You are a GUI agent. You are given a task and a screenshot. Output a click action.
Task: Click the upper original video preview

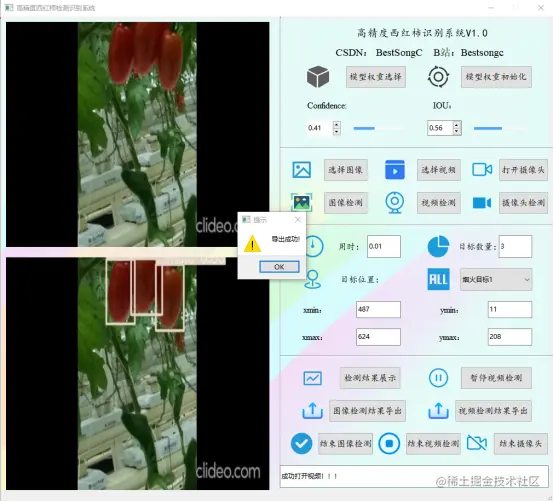pos(137,134)
